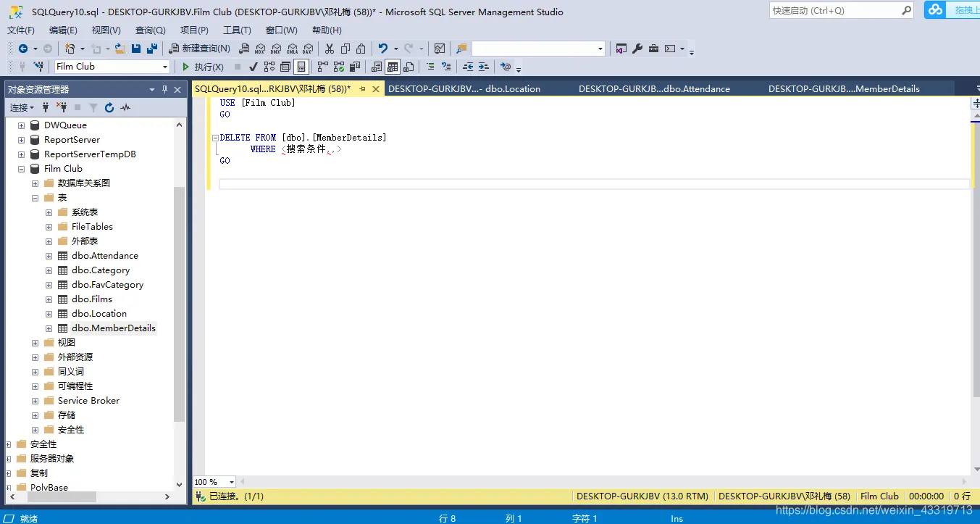Click the Query Options icon
Screen dimensions: 980x524
click(x=285, y=67)
